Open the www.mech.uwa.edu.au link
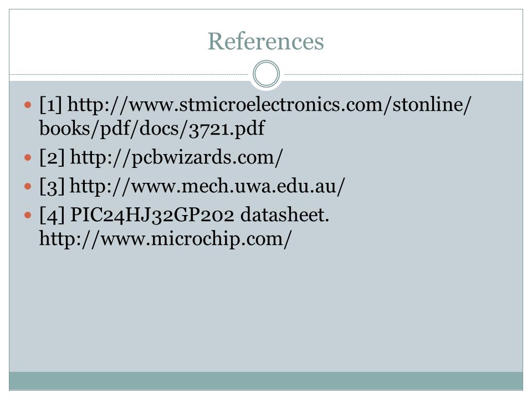The height and width of the screenshot is (399, 532). 207,187
